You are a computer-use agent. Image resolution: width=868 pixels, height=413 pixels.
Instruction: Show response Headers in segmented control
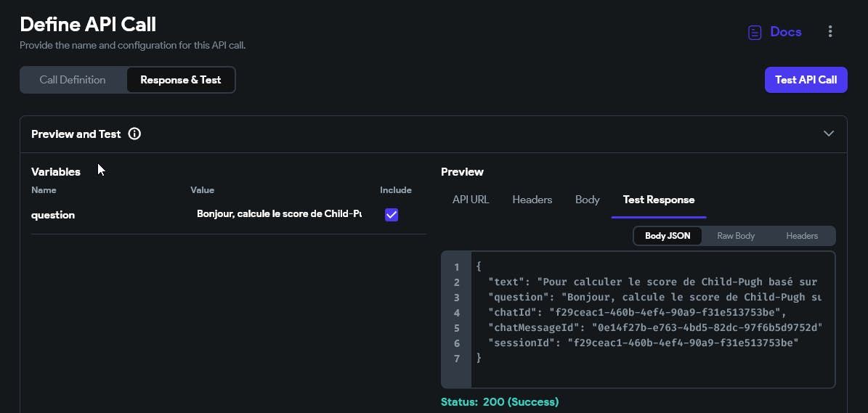(802, 236)
